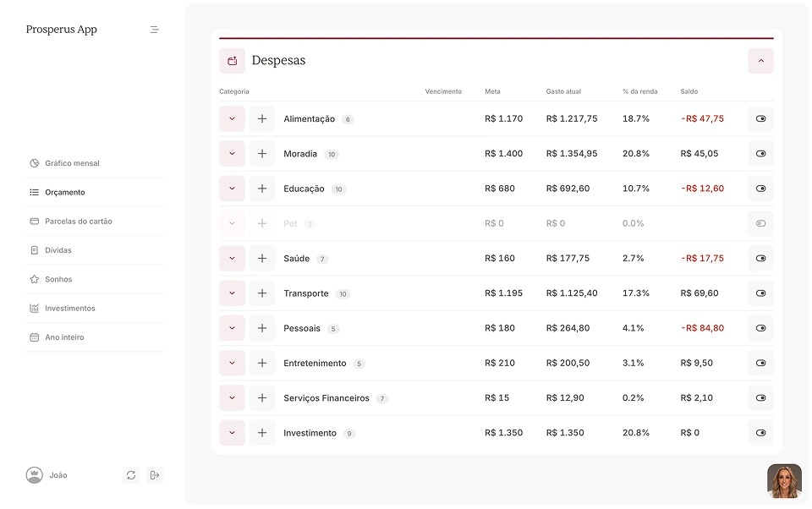Click the Investimento category name
812x509 pixels.
click(x=310, y=433)
